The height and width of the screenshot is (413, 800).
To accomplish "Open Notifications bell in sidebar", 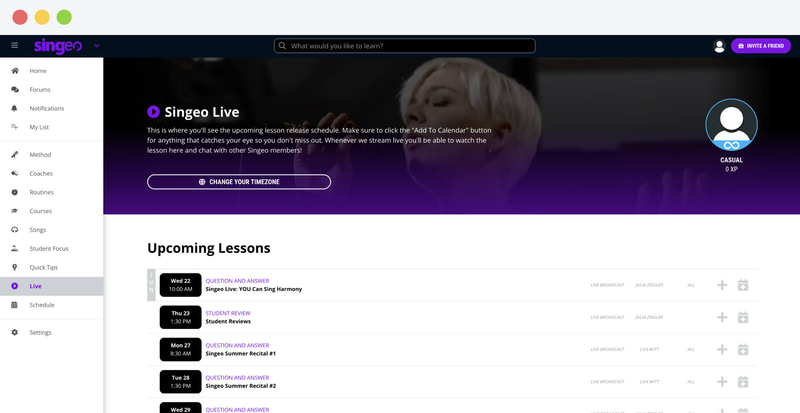I will click(x=14, y=108).
